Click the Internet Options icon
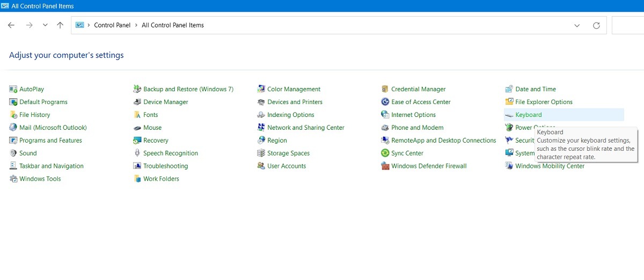Viewport: 644px width, 280px height. [x=385, y=115]
